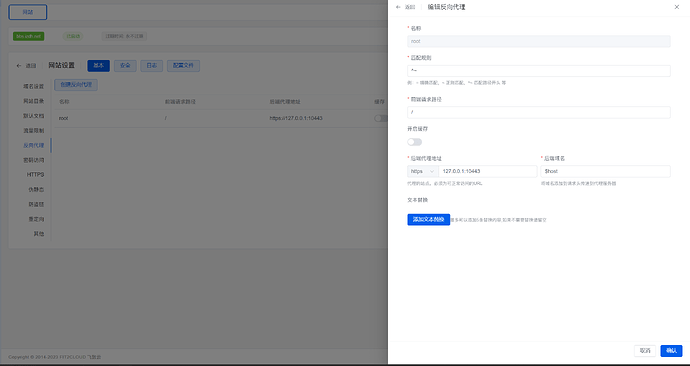Click the 已启动 status tag
This screenshot has height=366, width=690.
coord(73,36)
